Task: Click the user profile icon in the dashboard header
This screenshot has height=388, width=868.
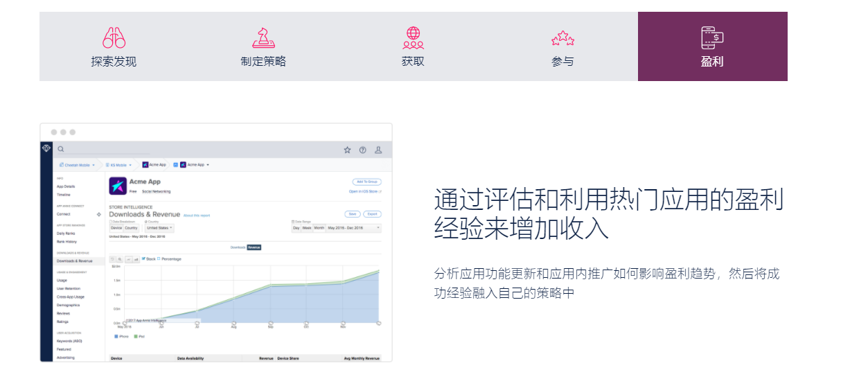Action: coord(378,150)
